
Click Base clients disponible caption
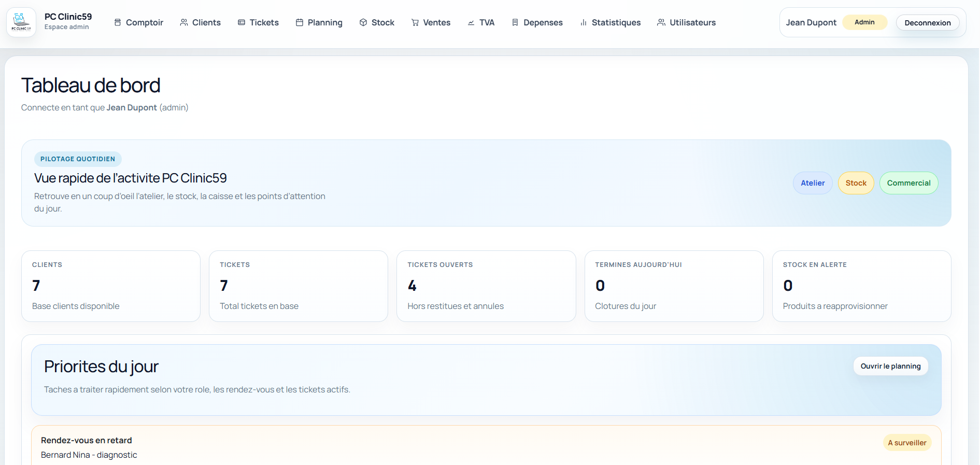point(76,306)
